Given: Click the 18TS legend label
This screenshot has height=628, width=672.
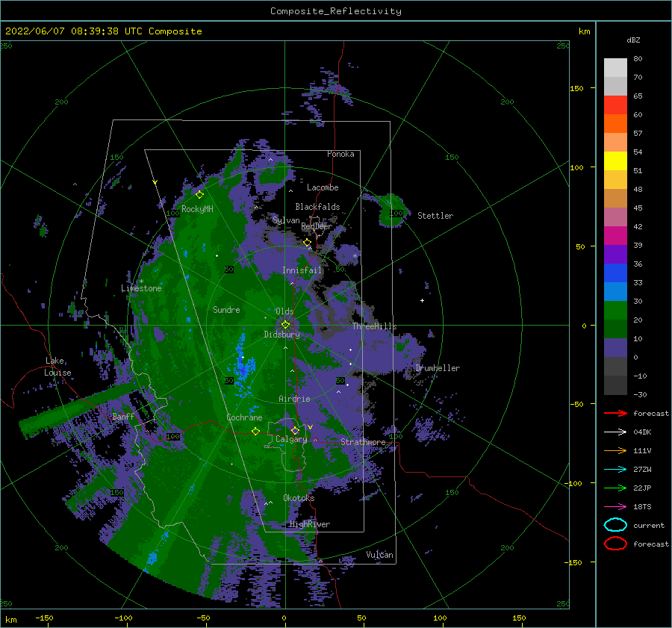Looking at the screenshot, I should click(x=642, y=507).
